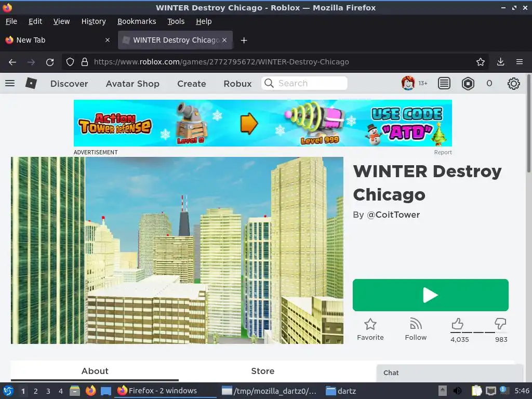Click the page vertical scrollbar
Viewport: 532px width, 399px height.
[528, 123]
